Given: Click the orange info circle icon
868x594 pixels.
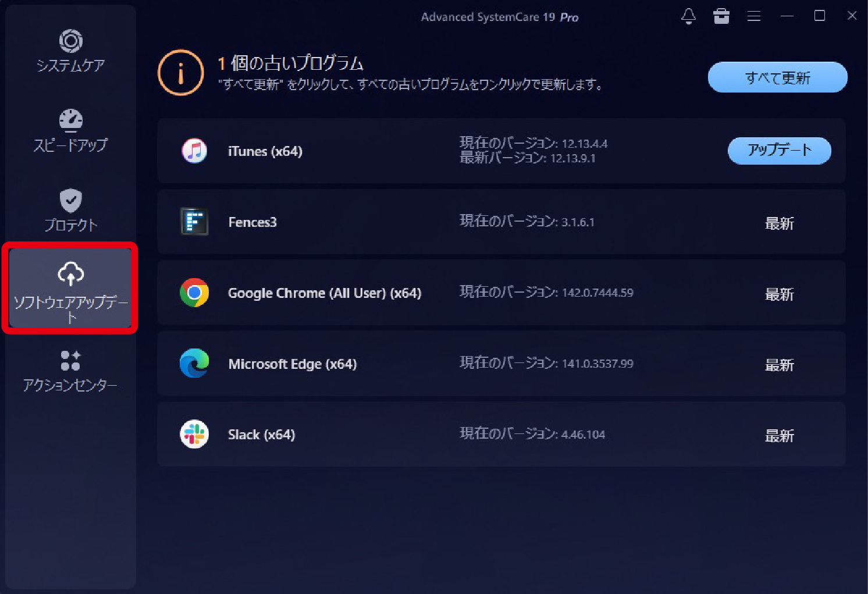Looking at the screenshot, I should pyautogui.click(x=180, y=72).
